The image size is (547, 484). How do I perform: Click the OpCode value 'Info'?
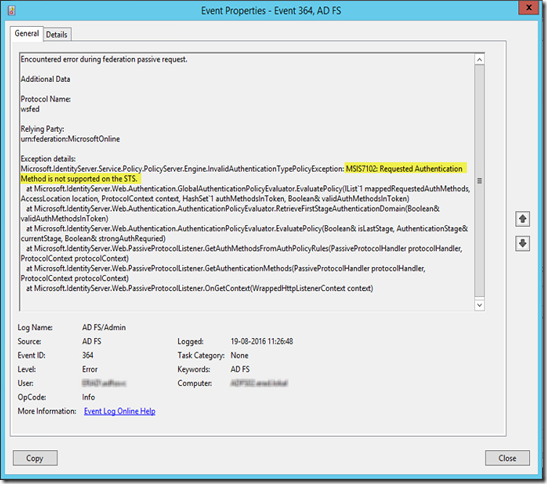coord(88,397)
